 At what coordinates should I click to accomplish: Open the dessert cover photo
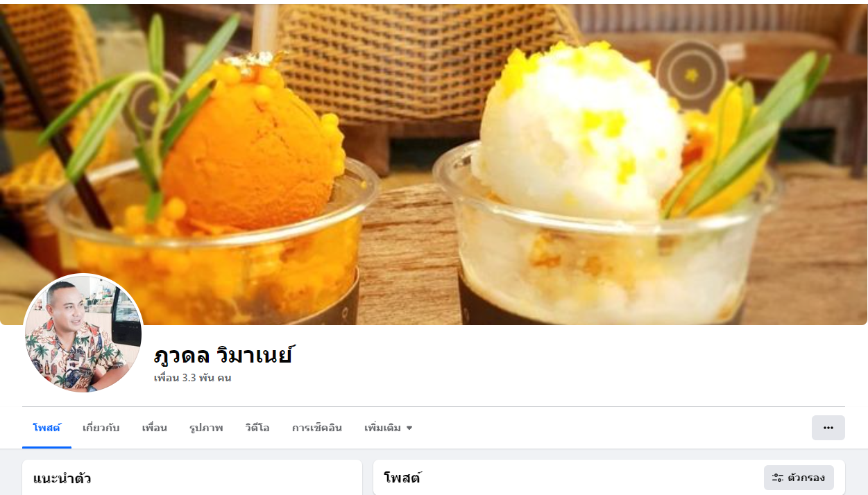coord(434,163)
